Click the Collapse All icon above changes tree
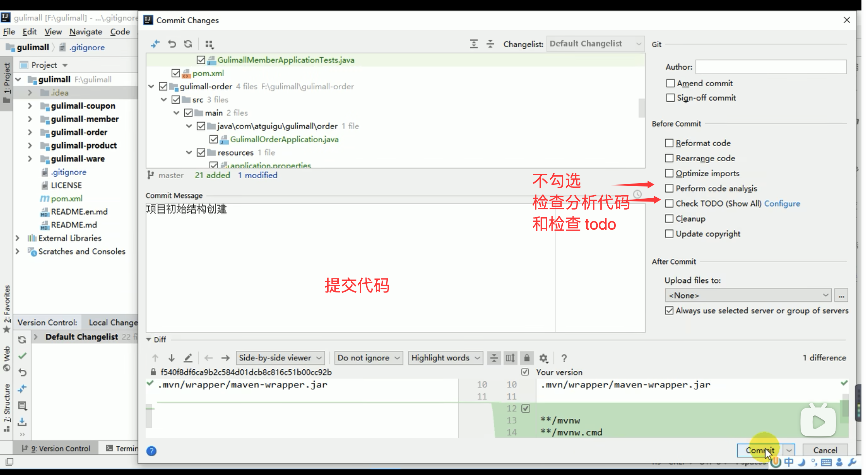 pyautogui.click(x=490, y=44)
